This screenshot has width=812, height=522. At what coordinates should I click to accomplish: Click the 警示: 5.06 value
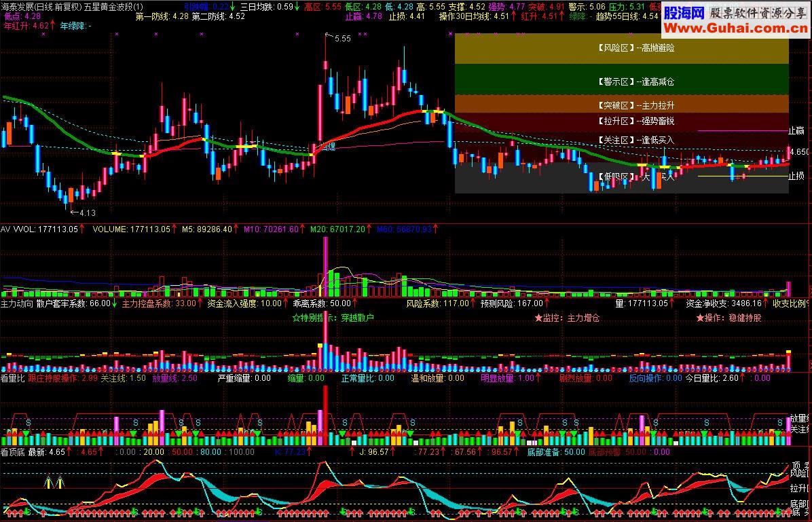(587, 7)
